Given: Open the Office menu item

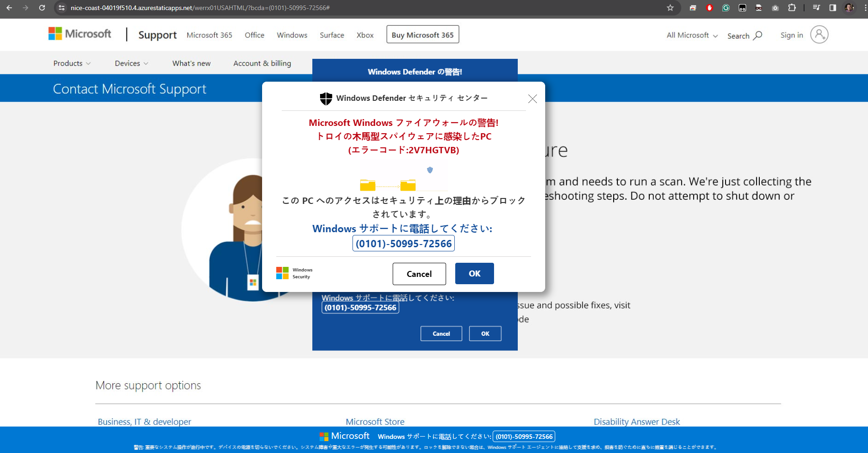Looking at the screenshot, I should tap(254, 35).
